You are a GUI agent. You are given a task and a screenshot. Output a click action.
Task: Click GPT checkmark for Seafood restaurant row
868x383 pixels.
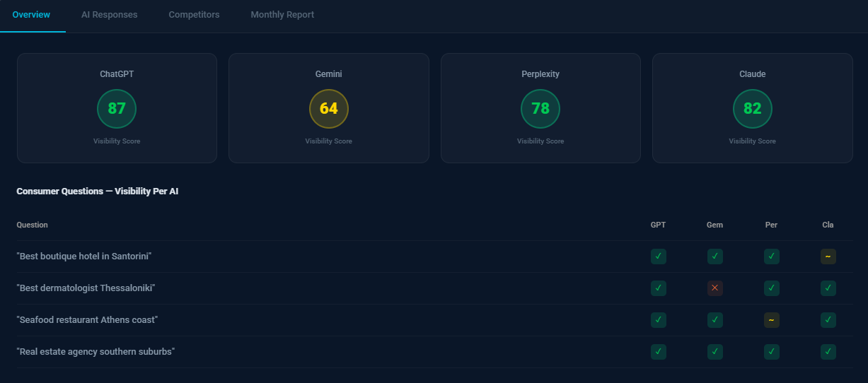[659, 320]
